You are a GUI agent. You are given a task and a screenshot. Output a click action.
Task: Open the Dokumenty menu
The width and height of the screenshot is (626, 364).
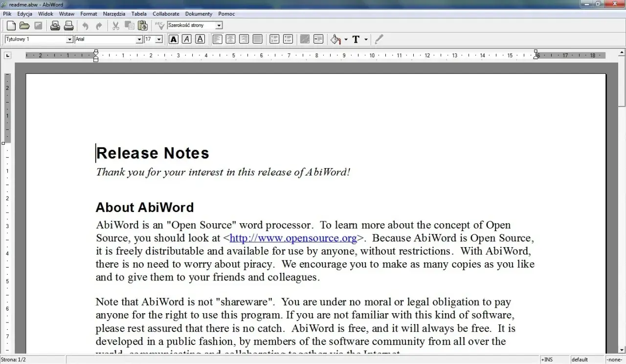click(199, 14)
